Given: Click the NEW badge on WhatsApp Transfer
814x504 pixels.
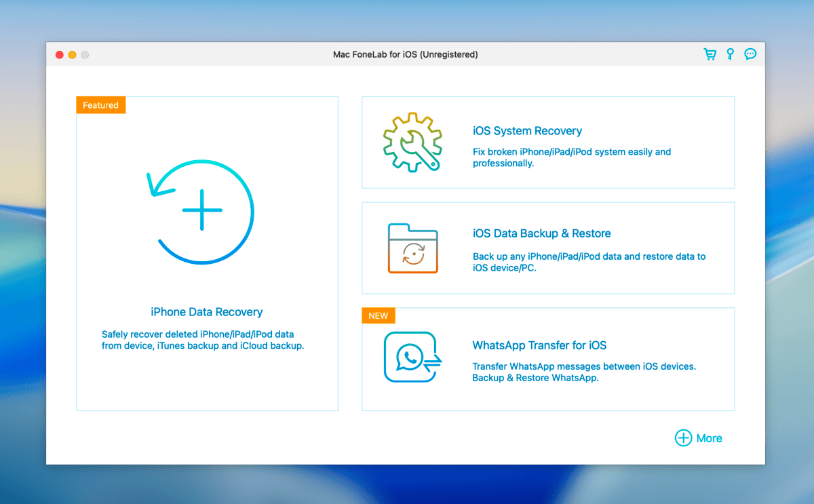Looking at the screenshot, I should [x=378, y=315].
